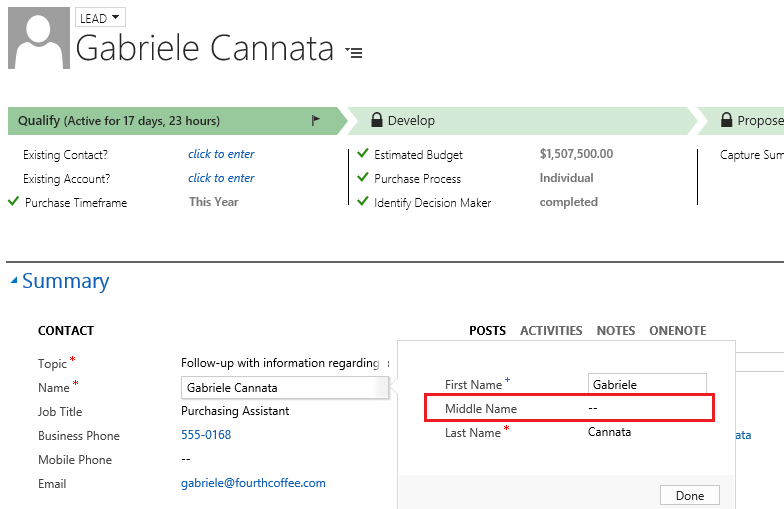Click the Existing Contact? label

(x=66, y=155)
